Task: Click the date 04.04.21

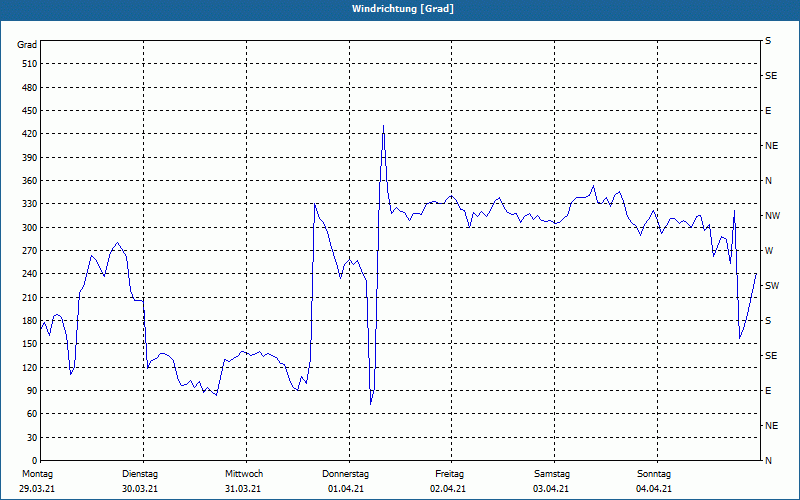Action: [x=654, y=489]
